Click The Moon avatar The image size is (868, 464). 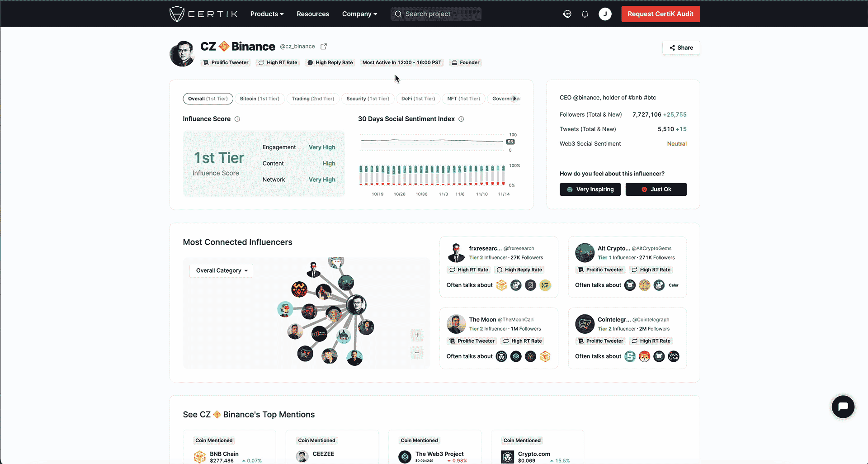pyautogui.click(x=456, y=324)
